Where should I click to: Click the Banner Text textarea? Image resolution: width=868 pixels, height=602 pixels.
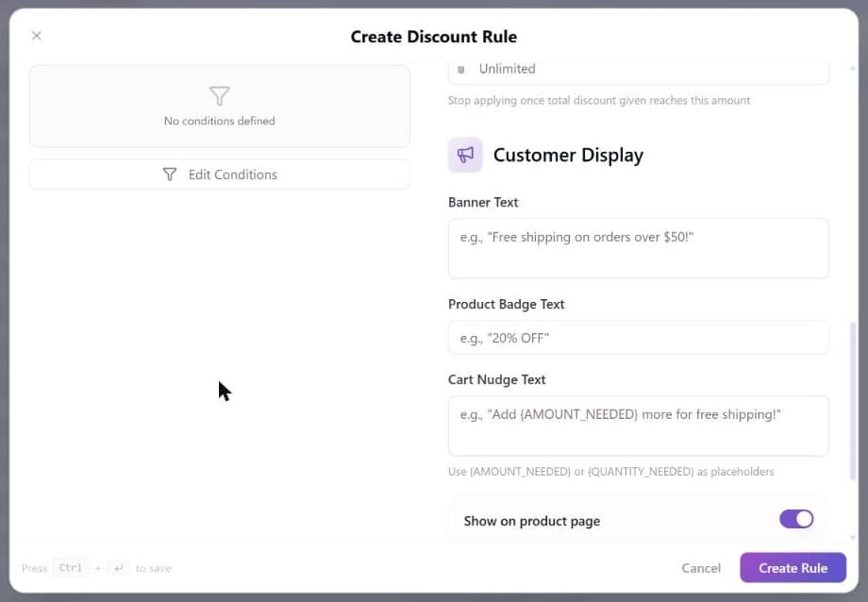coord(639,249)
